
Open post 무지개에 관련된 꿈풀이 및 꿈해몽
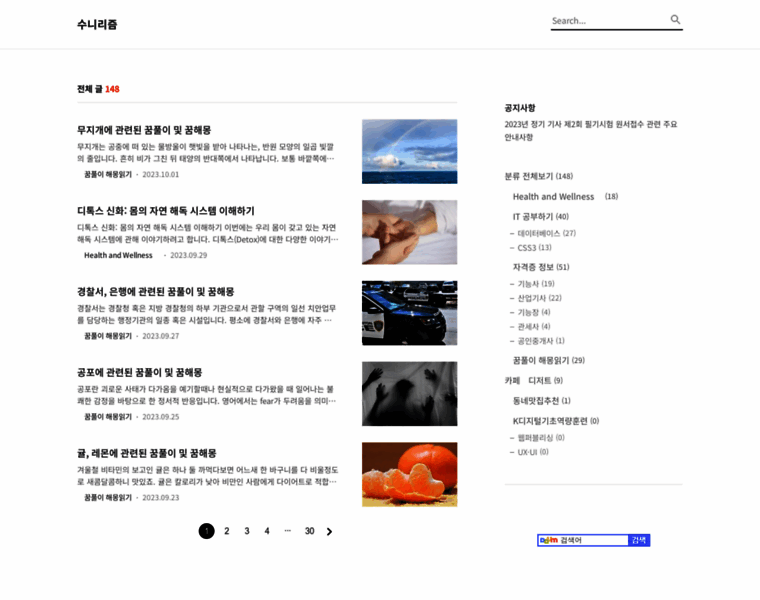[144, 130]
